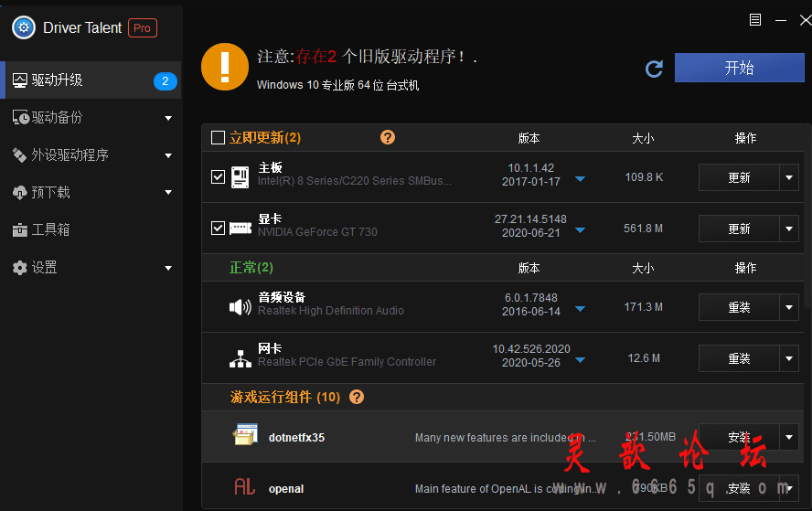
Task: Open the 预下载 sidebar menu
Action: 91,193
